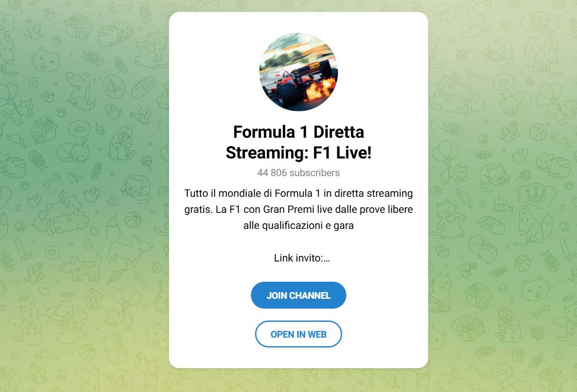
Task: Click the word 'JOIN' in the blue button
Action: (x=276, y=296)
